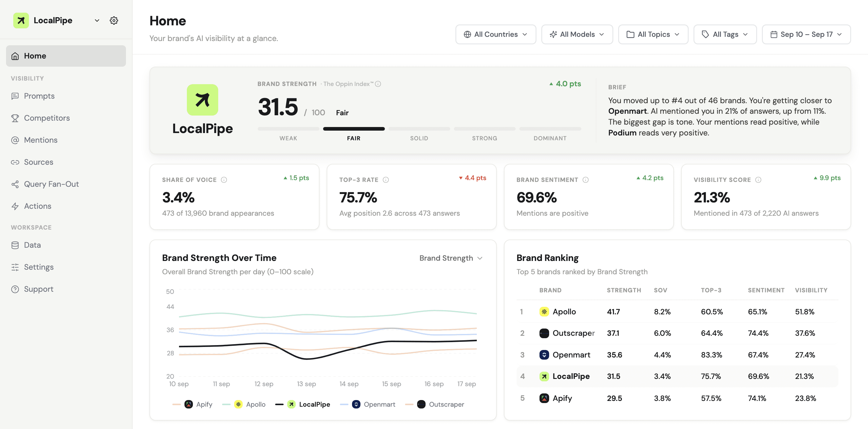This screenshot has height=429, width=868.
Task: Click Apify's visibility value 23.8%
Action: point(805,398)
